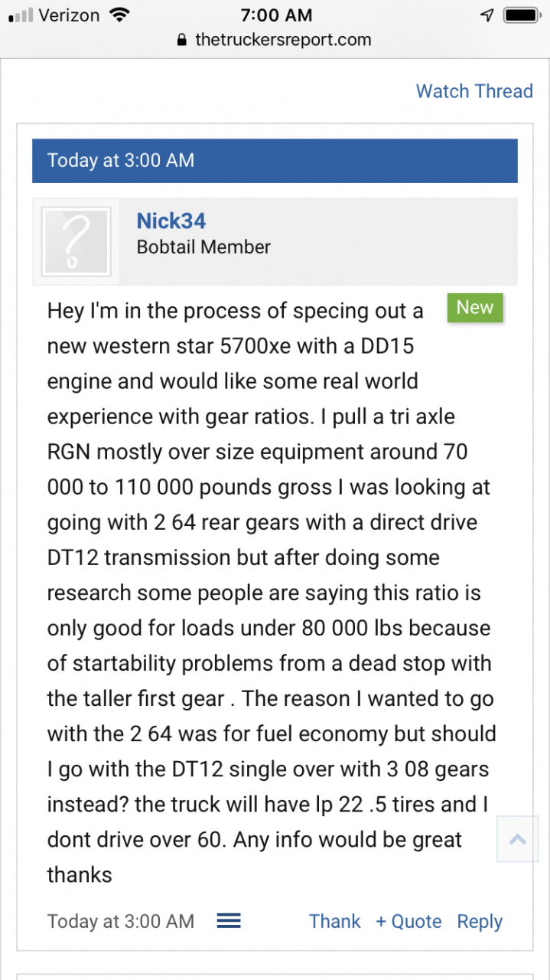The height and width of the screenshot is (980, 550).
Task: Jump to top with the up arrow
Action: (x=518, y=840)
